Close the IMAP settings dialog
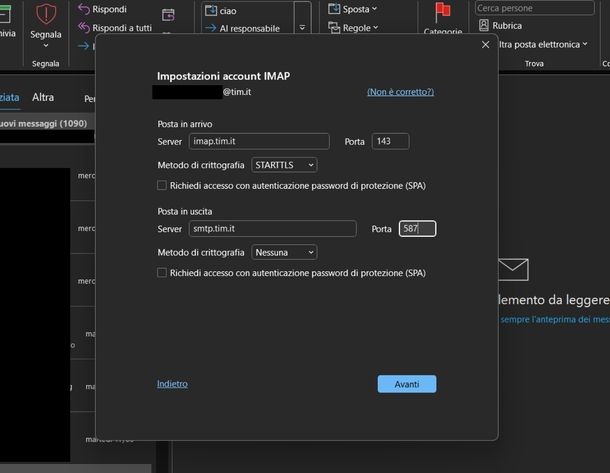The width and height of the screenshot is (610, 473). [485, 45]
